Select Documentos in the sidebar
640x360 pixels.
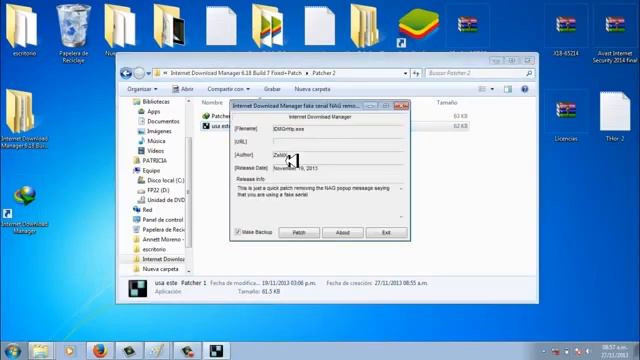tap(159, 121)
